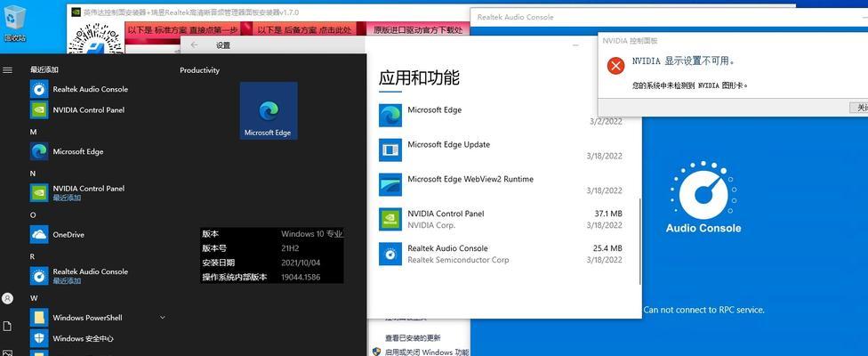Click the 最近添加 section heading
Viewport: 868px width, 356px height.
coord(44,69)
